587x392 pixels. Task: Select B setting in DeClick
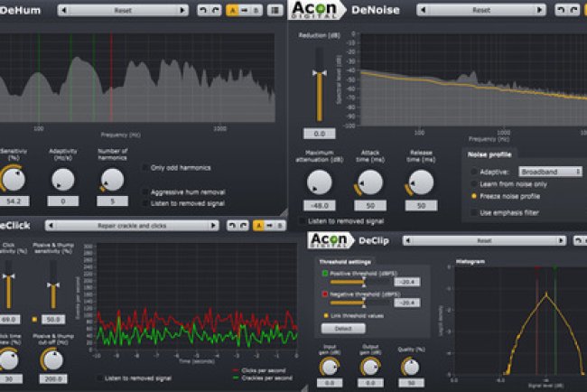coord(280,226)
